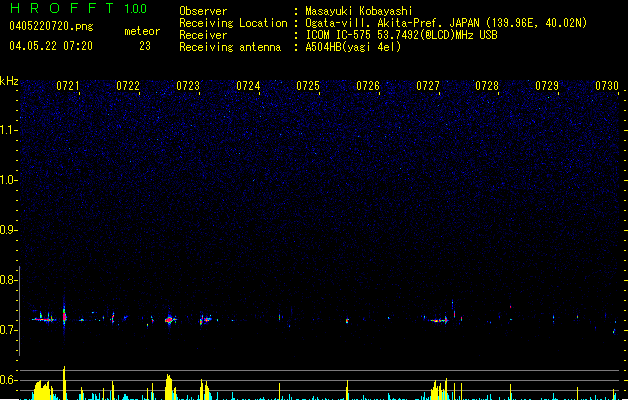
Task: Click the meteor count value 23
Action: [145, 46]
